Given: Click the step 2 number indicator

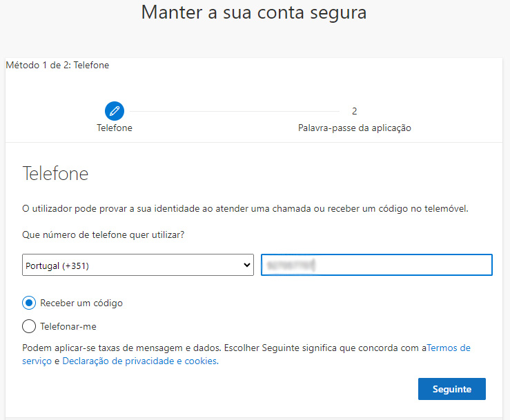Looking at the screenshot, I should 354,111.
